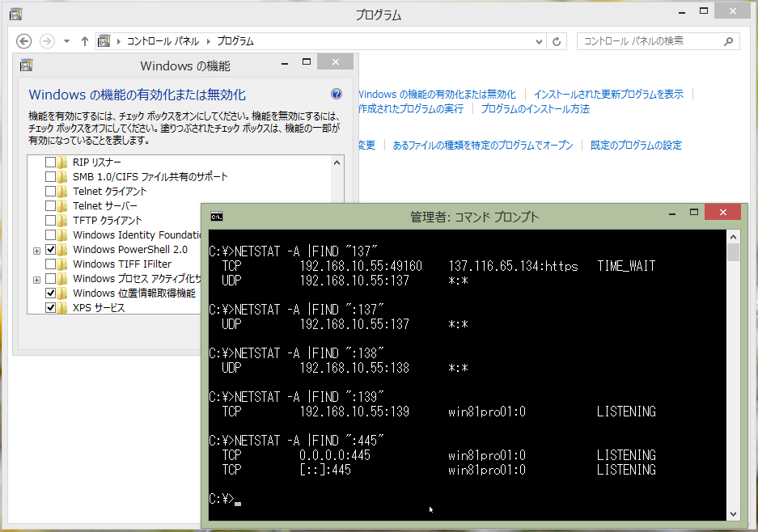758x532 pixels.
Task: Click the RIP リスナー folder icon
Action: pos(62,162)
